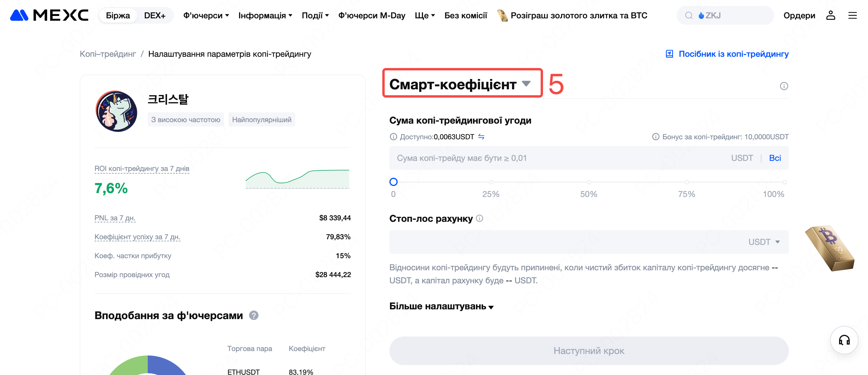
Task: Click the floating gold bar promo icon
Action: point(829,248)
